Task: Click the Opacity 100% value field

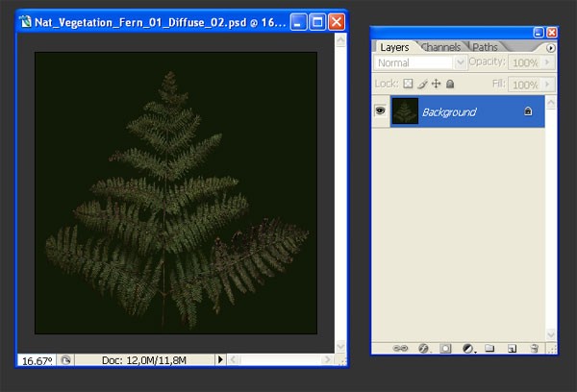Action: [x=525, y=62]
